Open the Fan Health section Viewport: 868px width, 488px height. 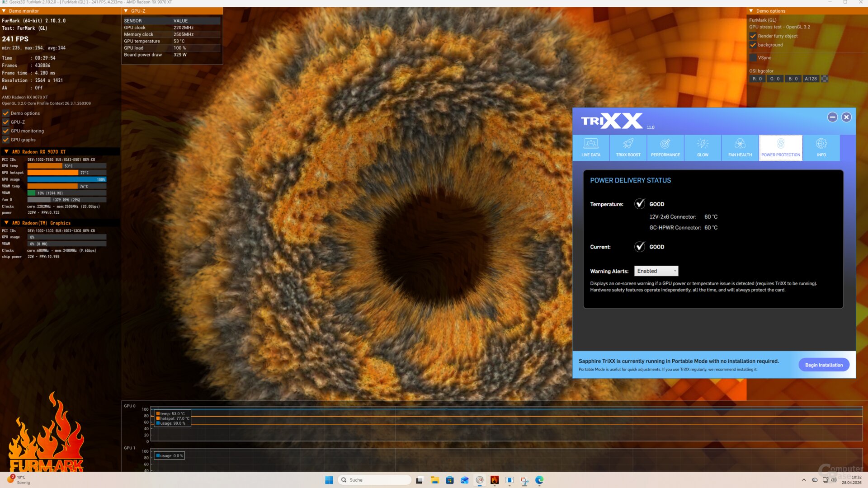pyautogui.click(x=740, y=147)
